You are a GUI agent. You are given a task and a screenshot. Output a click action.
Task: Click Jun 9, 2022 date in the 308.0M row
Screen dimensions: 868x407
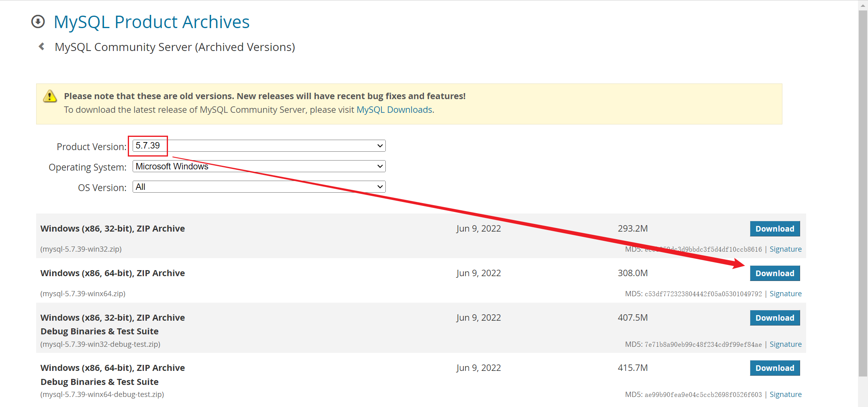click(479, 273)
